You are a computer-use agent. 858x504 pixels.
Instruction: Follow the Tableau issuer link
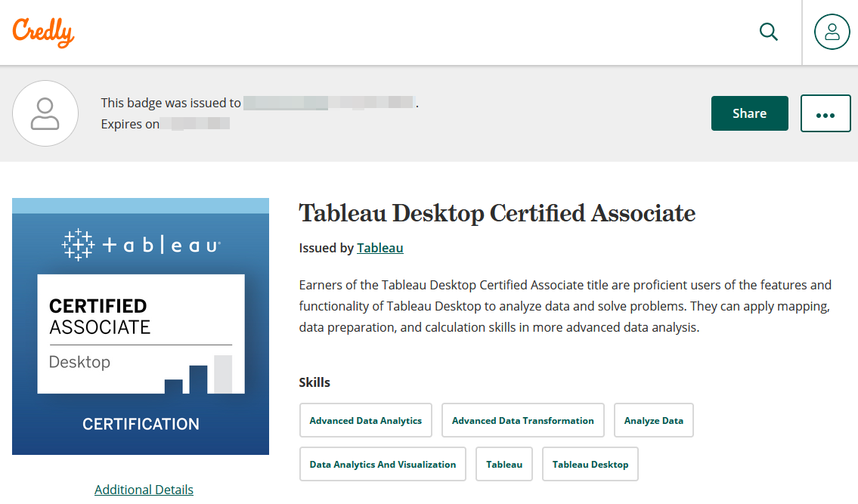[x=379, y=248]
